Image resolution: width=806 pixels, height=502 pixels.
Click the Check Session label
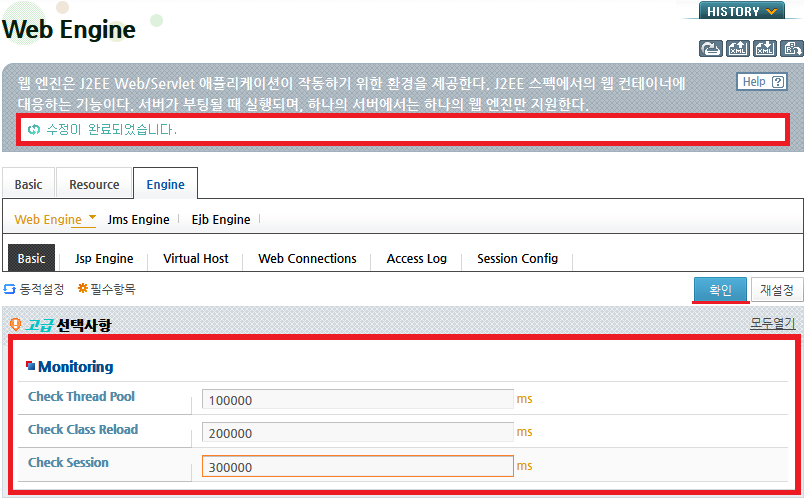[x=68, y=462]
